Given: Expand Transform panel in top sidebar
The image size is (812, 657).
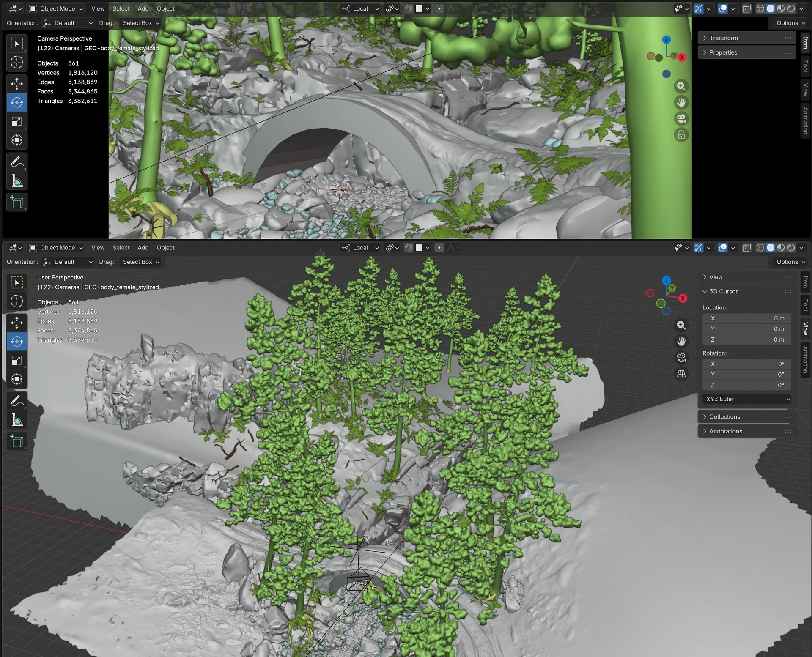Looking at the screenshot, I should (x=746, y=38).
